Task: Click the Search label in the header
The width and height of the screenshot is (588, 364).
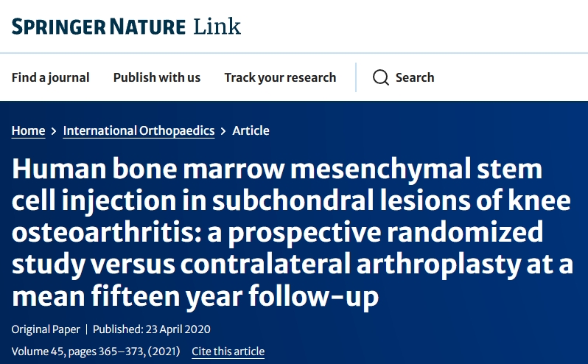Action: [415, 77]
